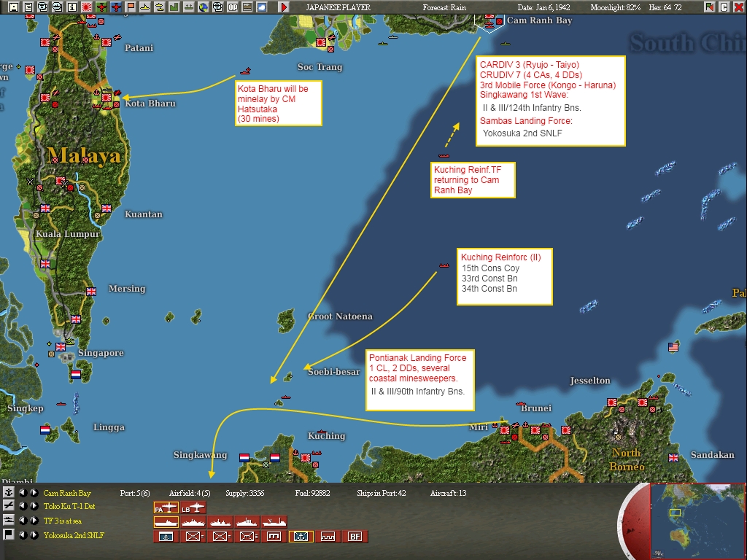Click the single yellow ship toolbar icon

tap(145, 7)
